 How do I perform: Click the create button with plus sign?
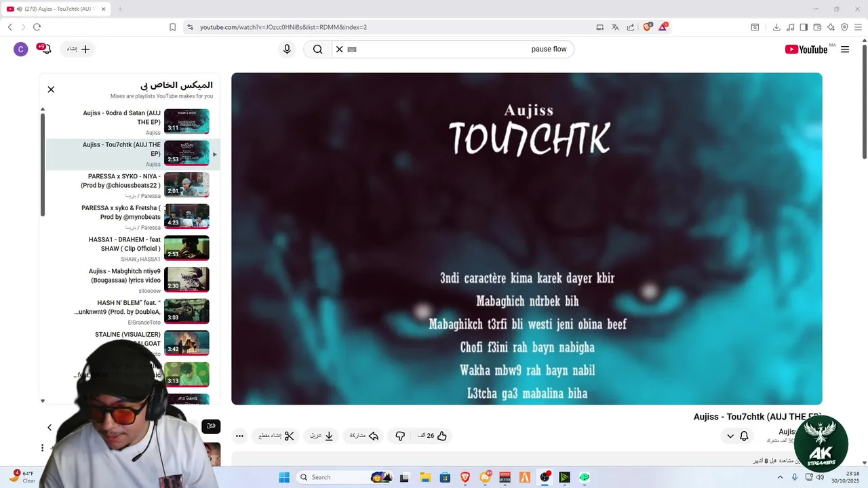coord(78,49)
